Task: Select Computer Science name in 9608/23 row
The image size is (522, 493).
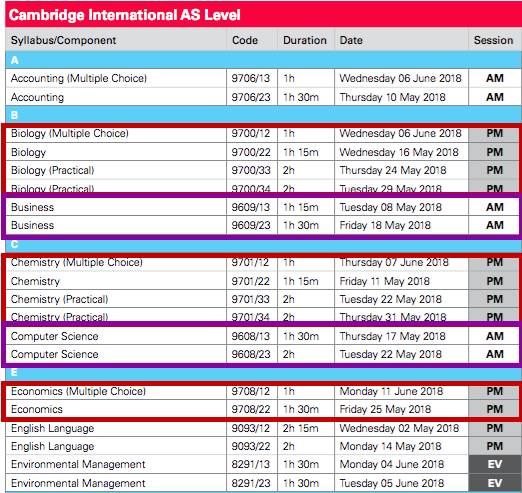Action: point(54,354)
